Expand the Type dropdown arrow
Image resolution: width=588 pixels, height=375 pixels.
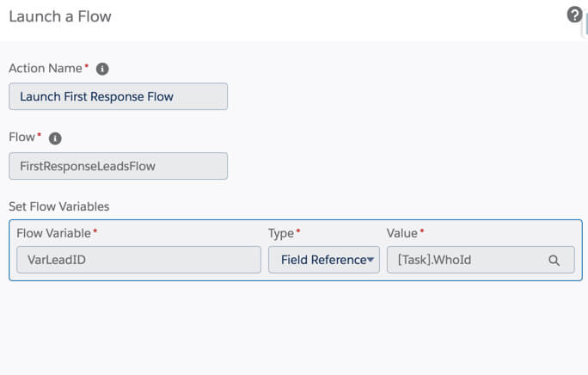pyautogui.click(x=371, y=260)
